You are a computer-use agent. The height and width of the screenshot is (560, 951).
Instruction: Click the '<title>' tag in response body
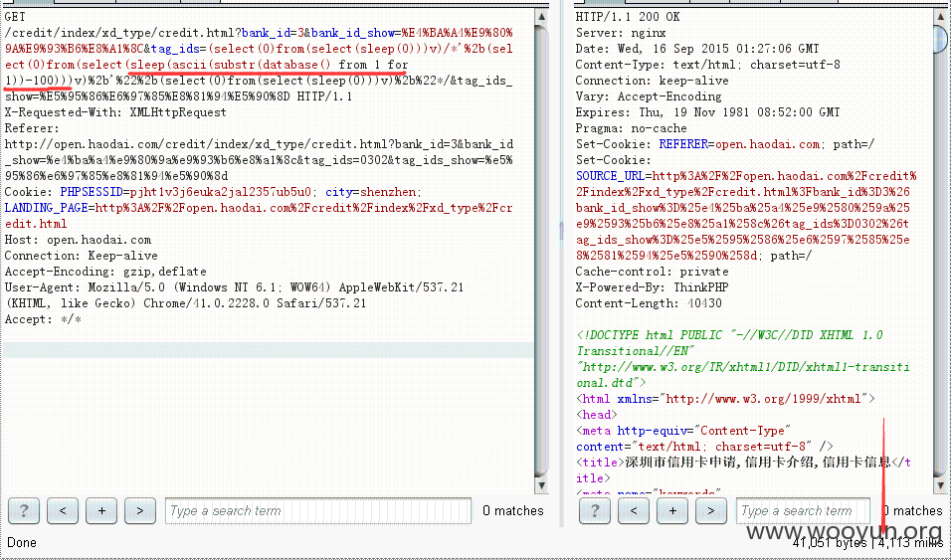(600, 463)
